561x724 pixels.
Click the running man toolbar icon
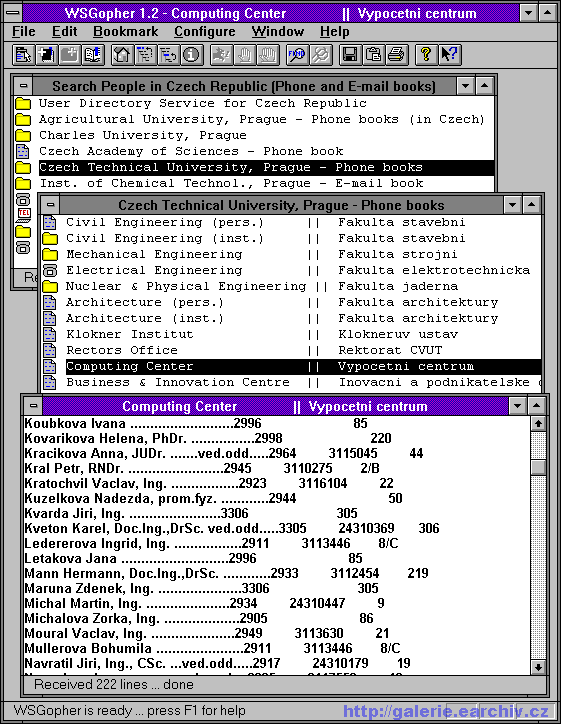[x=221, y=55]
